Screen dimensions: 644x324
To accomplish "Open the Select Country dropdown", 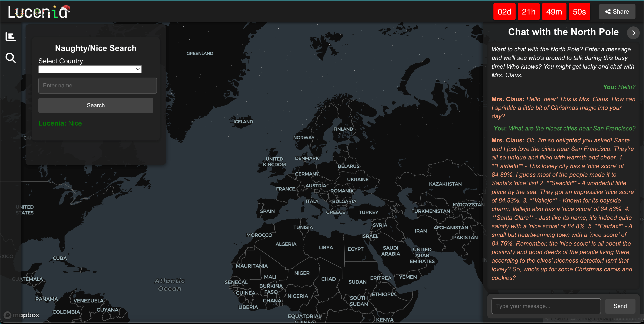I will coord(90,69).
